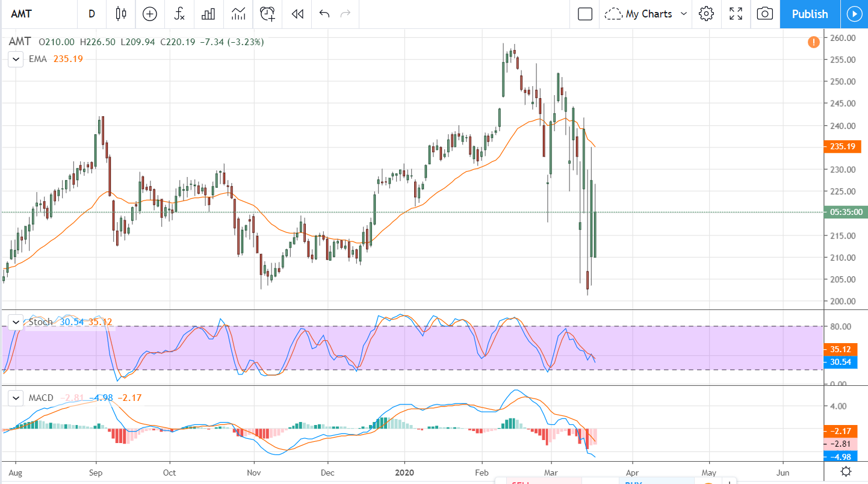Click the Mar label on time axis

551,471
